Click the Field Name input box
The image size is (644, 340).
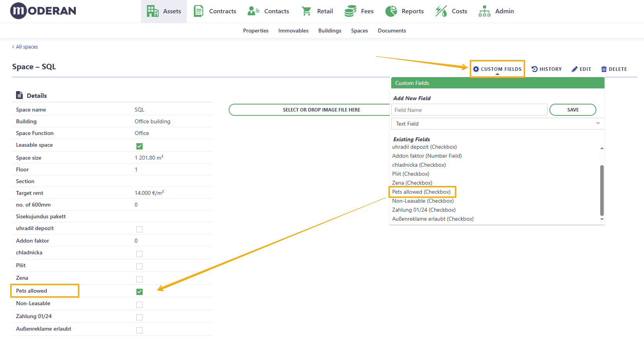coord(469,110)
